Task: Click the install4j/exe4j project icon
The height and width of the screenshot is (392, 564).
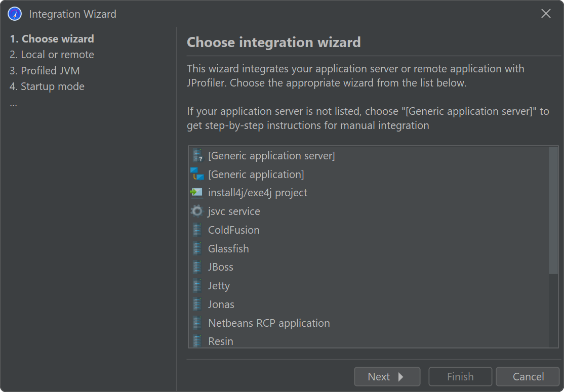Action: [x=196, y=193]
